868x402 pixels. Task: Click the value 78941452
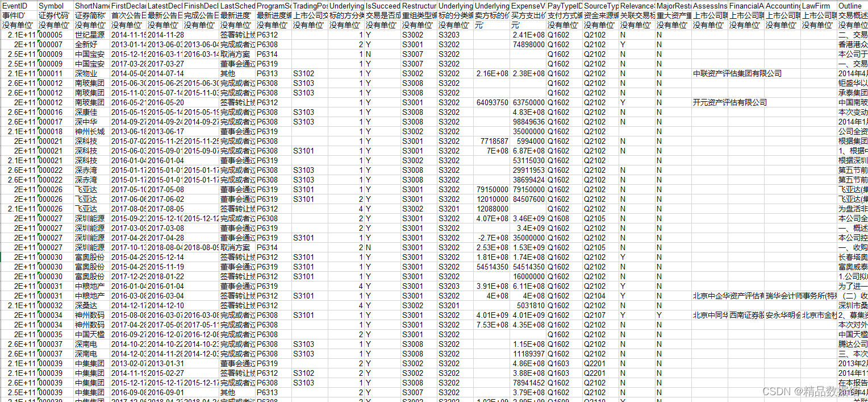click(528, 383)
